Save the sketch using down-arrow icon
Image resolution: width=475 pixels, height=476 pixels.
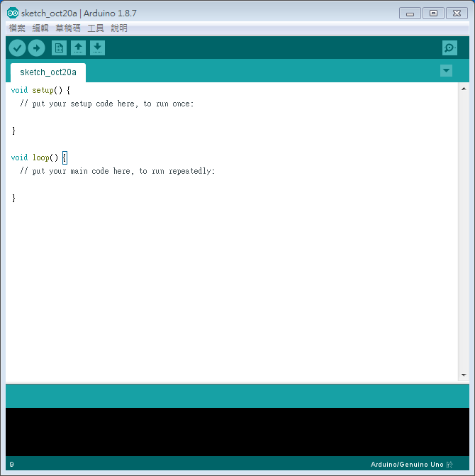click(98, 48)
